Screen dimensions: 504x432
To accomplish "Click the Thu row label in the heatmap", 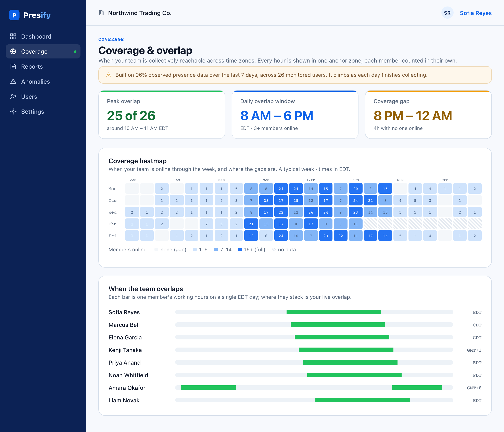I will [x=112, y=224].
